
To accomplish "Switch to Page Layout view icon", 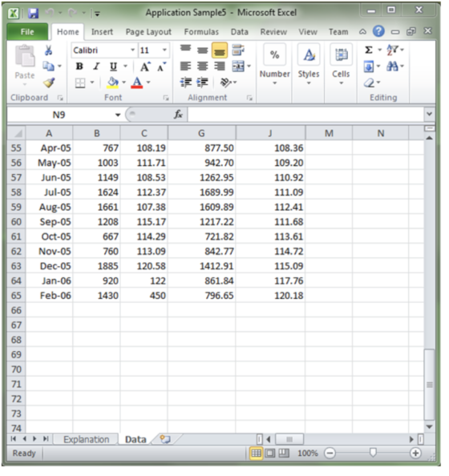I will tap(269, 454).
